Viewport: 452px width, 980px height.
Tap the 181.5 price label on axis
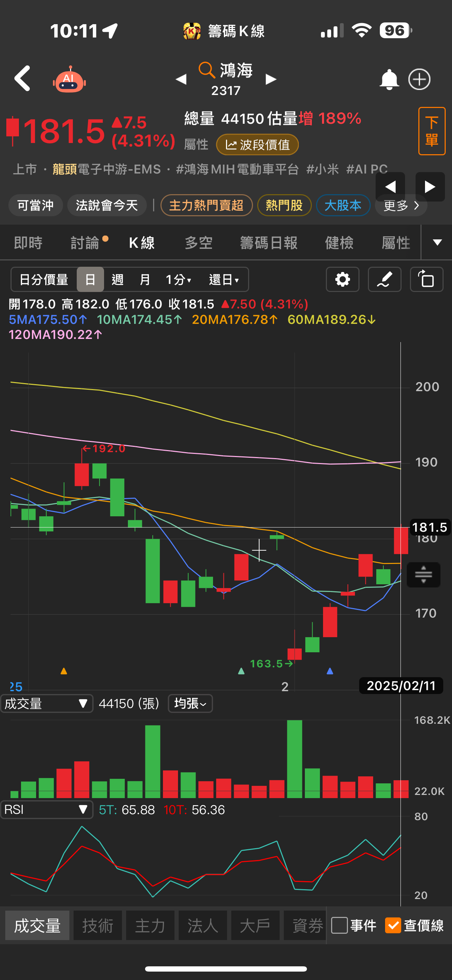point(430,527)
